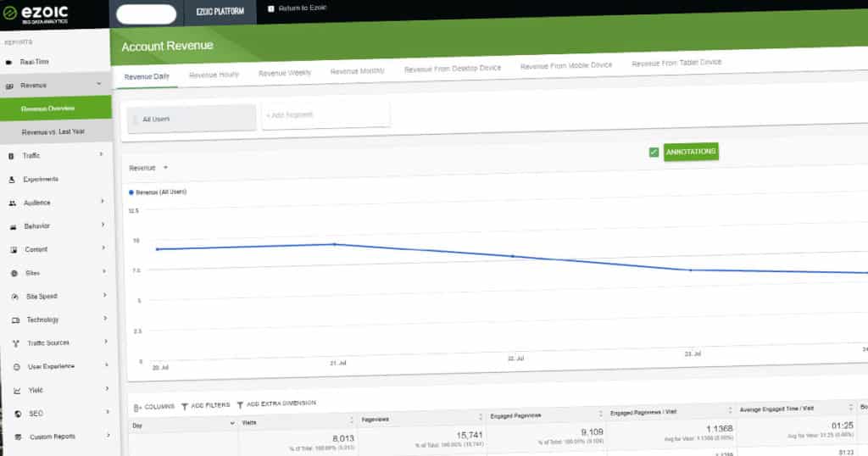The height and width of the screenshot is (456, 868).
Task: Open the Real-Time report icon
Action: pyautogui.click(x=8, y=63)
